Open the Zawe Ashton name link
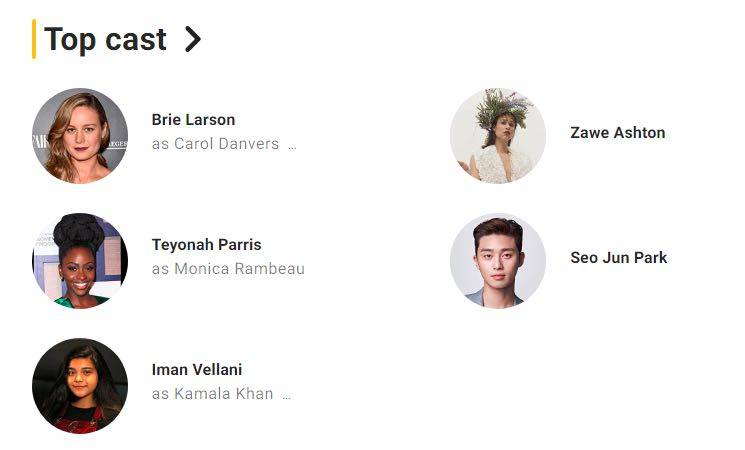 click(617, 133)
